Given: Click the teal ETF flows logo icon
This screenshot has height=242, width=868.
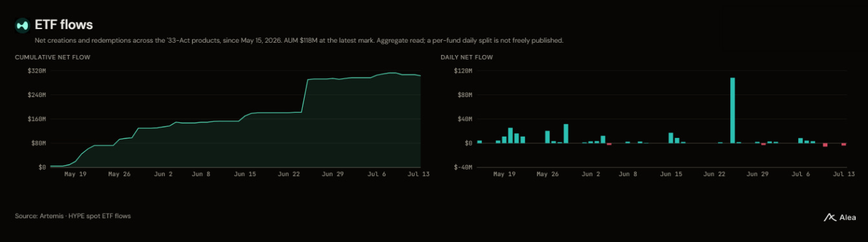Looking at the screenshot, I should [x=23, y=25].
